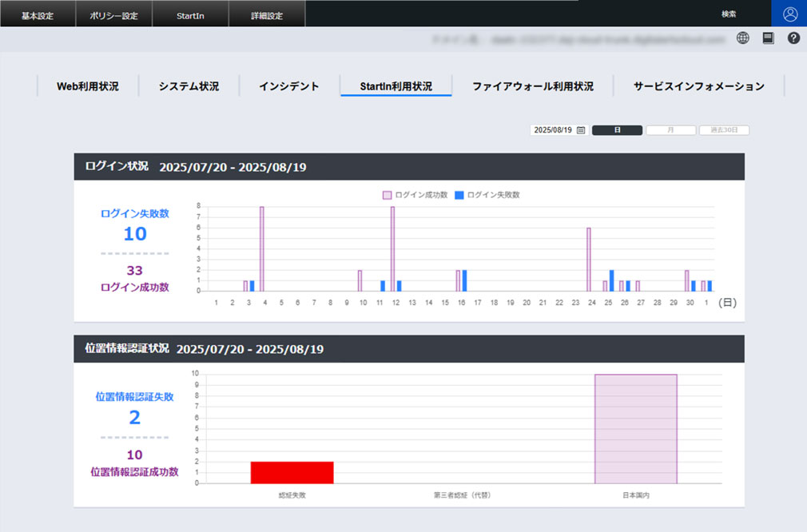
Task: Open the account profile icon
Action: point(789,14)
